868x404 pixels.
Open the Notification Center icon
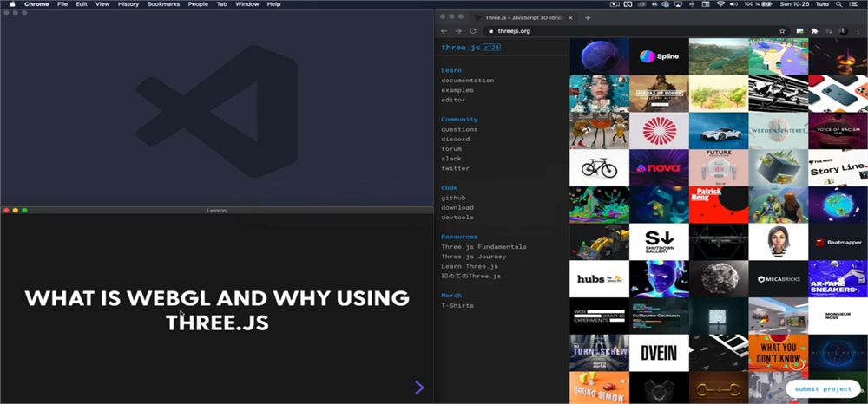[x=855, y=3]
